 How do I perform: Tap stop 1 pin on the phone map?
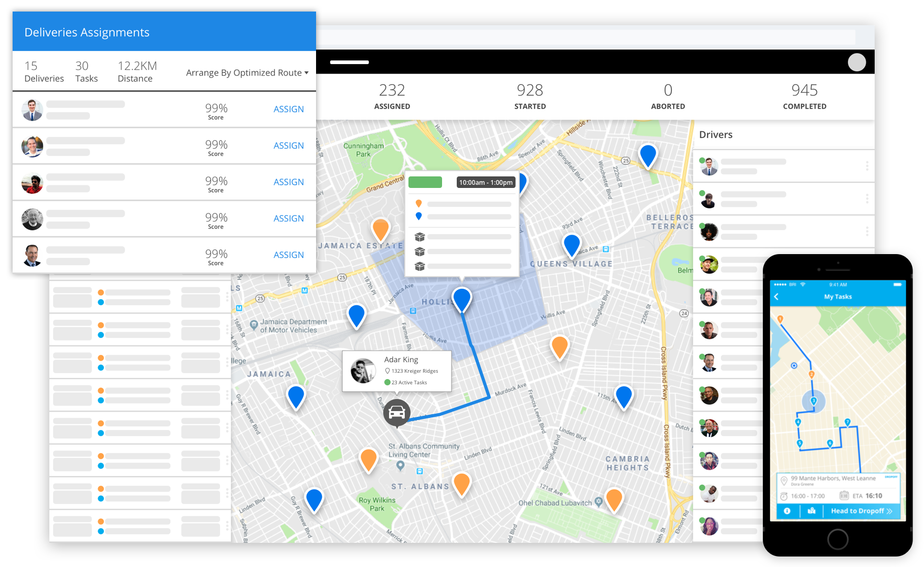[780, 319]
